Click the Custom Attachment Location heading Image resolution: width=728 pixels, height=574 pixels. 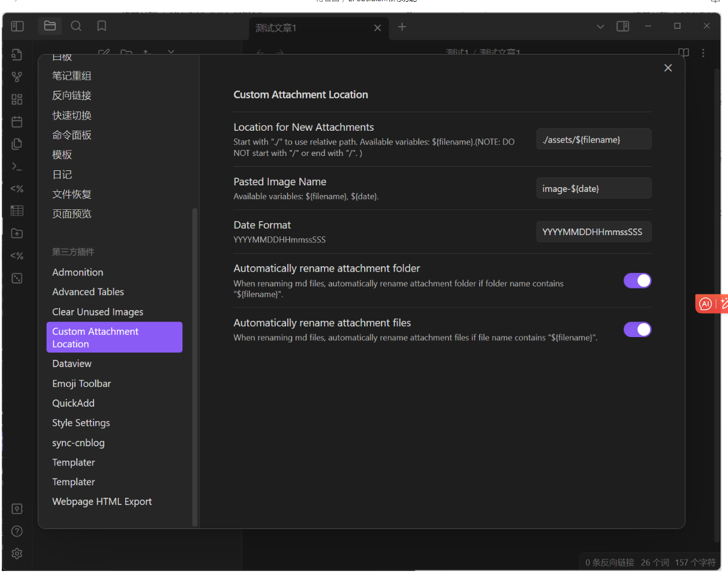click(x=300, y=95)
